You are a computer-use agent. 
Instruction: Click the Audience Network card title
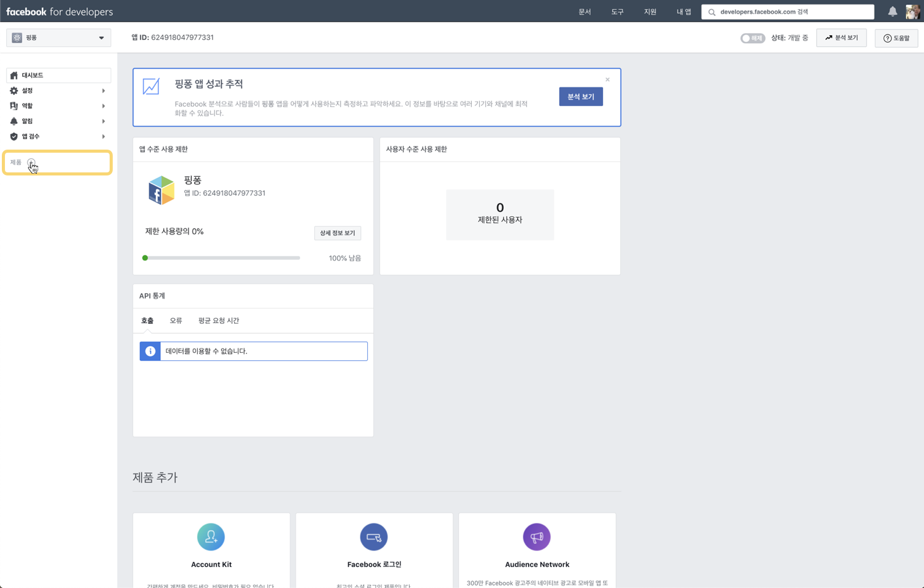[x=537, y=565]
